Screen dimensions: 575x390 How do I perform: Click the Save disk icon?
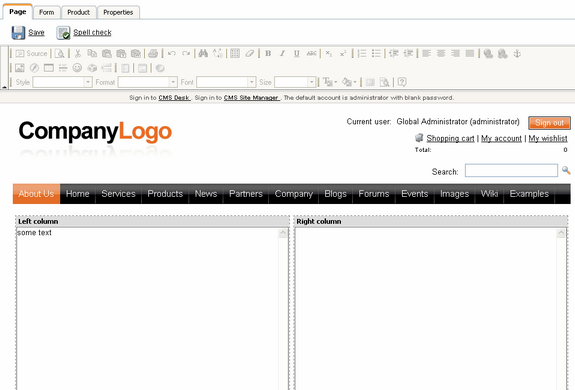18,33
